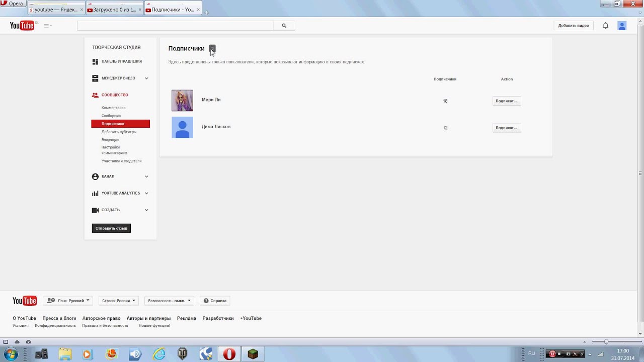Launch Internet Explorer from the taskbar
The height and width of the screenshot is (362, 644).
[x=159, y=354]
